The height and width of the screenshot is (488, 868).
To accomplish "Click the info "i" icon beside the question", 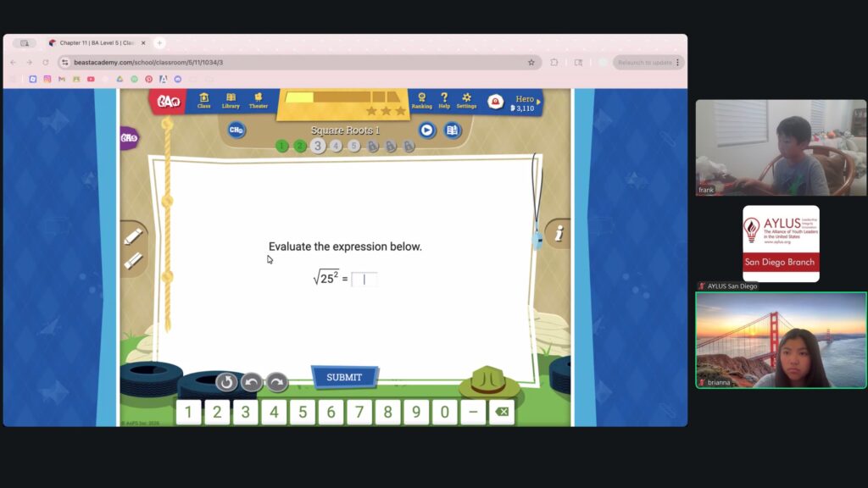I will pyautogui.click(x=558, y=235).
